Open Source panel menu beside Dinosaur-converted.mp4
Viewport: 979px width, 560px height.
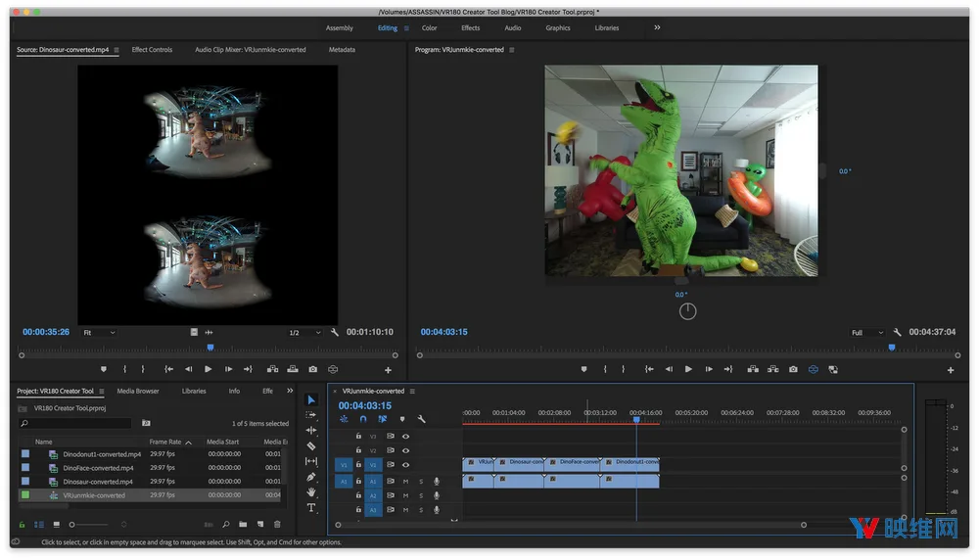pyautogui.click(x=117, y=50)
